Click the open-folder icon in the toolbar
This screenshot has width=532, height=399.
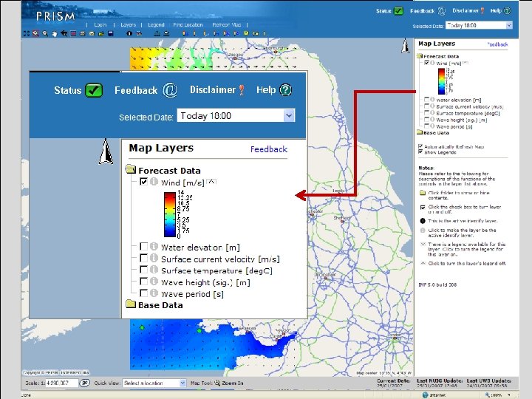[101, 33]
